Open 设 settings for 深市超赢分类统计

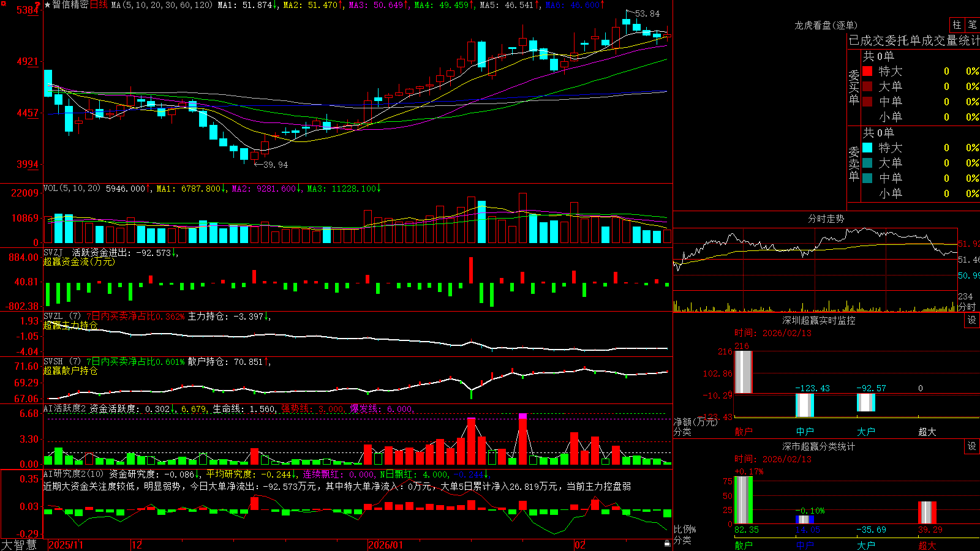[972, 446]
